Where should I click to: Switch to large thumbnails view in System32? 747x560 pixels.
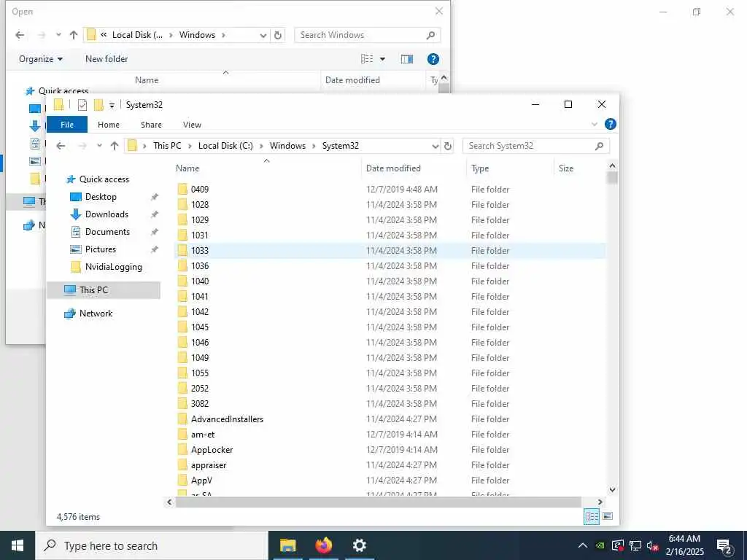(608, 516)
